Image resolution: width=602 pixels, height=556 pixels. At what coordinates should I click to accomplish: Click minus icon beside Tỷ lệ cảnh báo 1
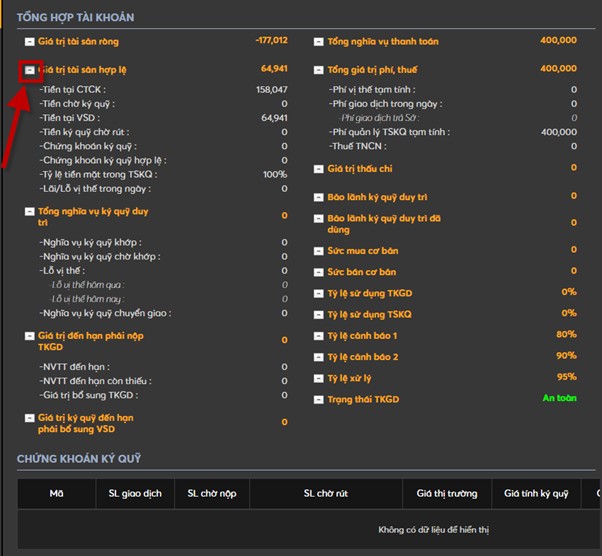(319, 336)
